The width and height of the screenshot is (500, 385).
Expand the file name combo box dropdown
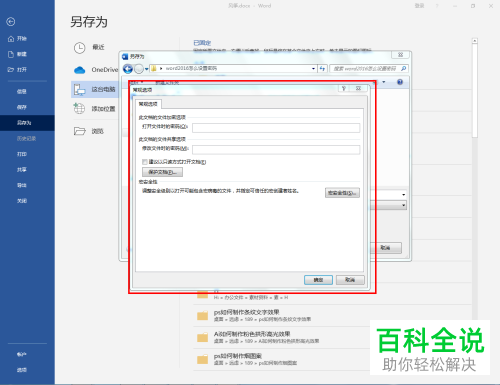[404, 194]
